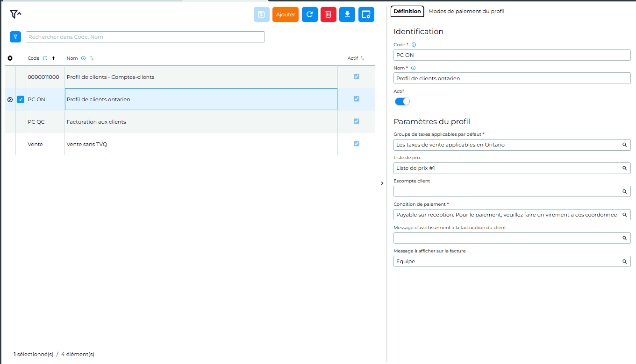Toggle Actif checkbox for PC ON row
The image size is (636, 364).
point(357,99)
